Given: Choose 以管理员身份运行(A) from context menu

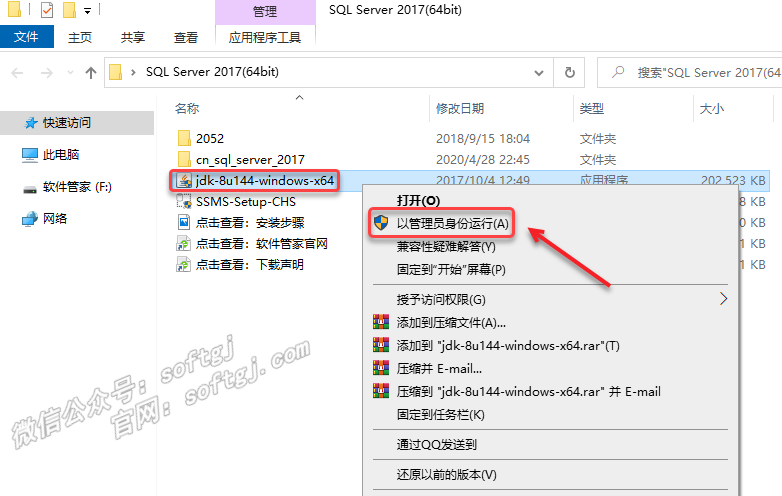Looking at the screenshot, I should 452,223.
